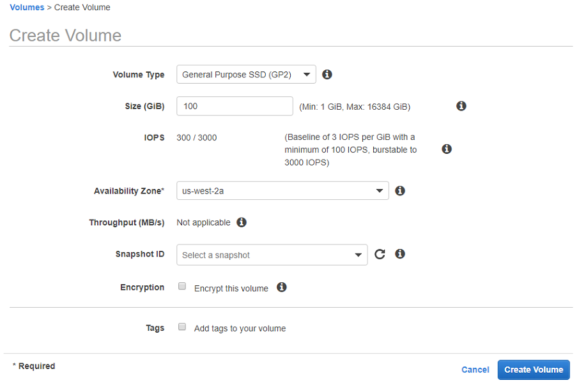Click the Cancel link

tap(475, 370)
